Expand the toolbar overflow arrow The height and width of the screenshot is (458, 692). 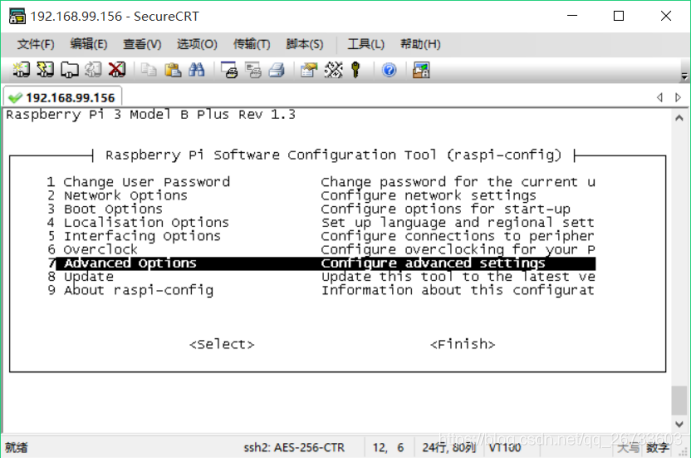click(684, 76)
